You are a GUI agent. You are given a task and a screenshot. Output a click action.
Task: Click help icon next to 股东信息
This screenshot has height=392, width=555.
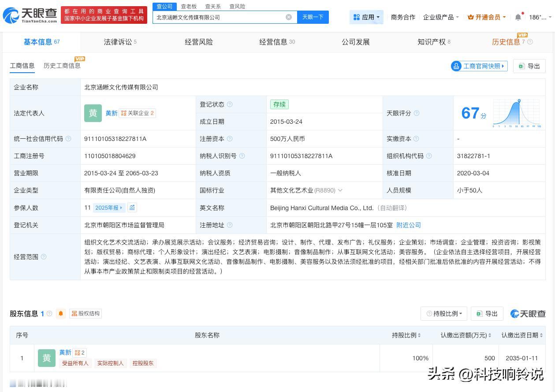pyautogui.click(x=49, y=314)
